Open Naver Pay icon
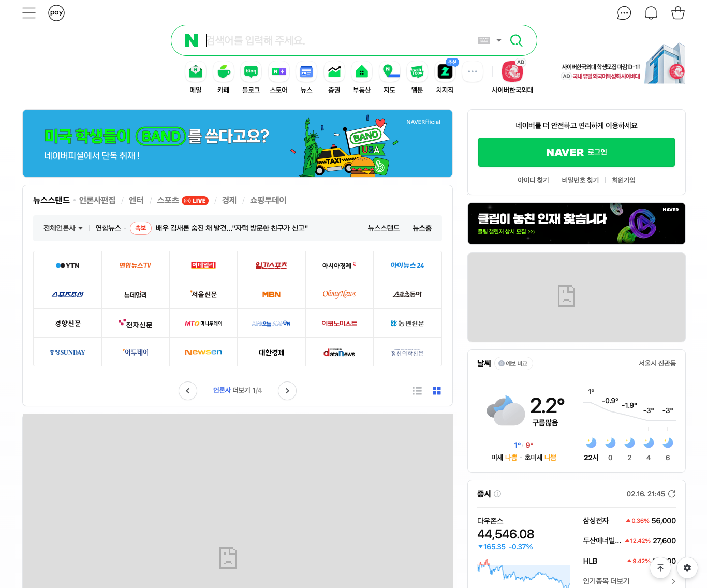The height and width of the screenshot is (588, 707). 56,13
